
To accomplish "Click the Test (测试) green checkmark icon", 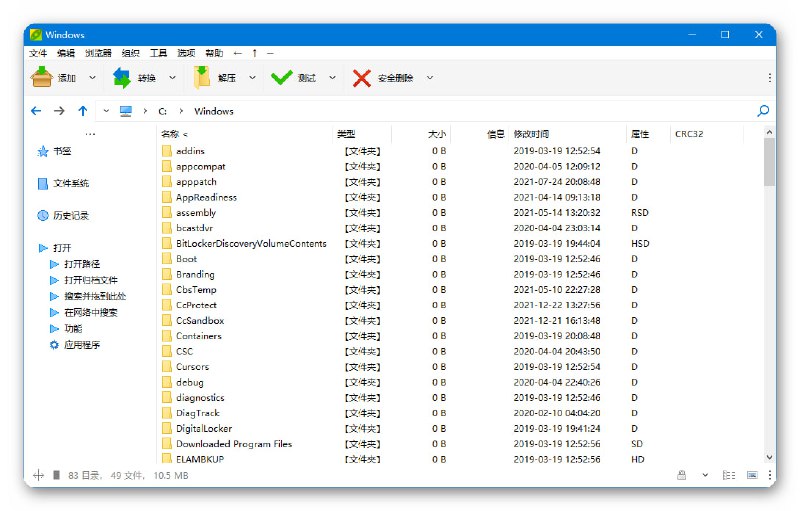I will [x=282, y=78].
